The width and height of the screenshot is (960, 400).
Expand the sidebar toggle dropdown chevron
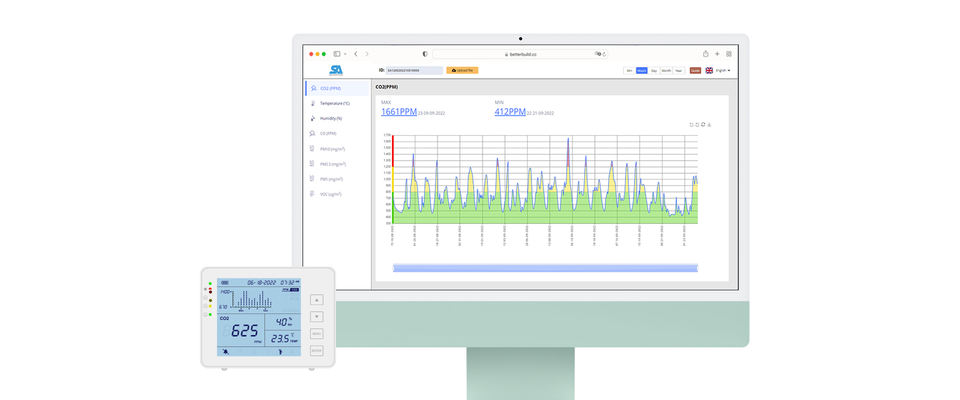click(345, 54)
